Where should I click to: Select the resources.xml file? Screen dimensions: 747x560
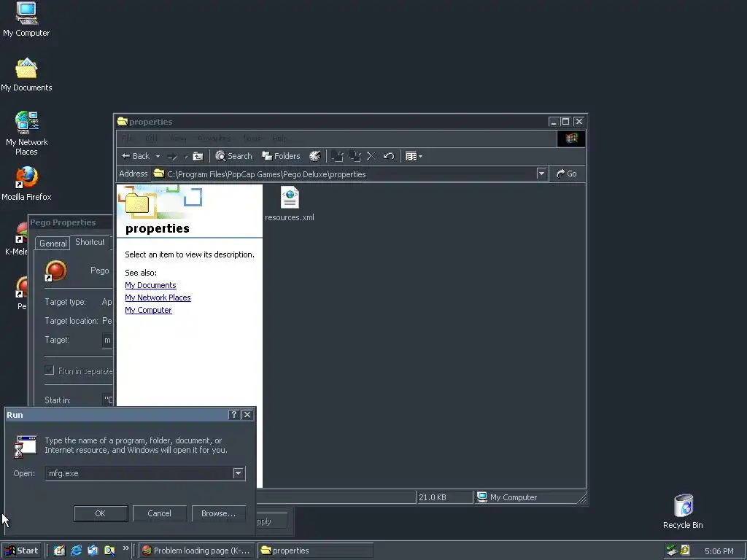(x=290, y=205)
